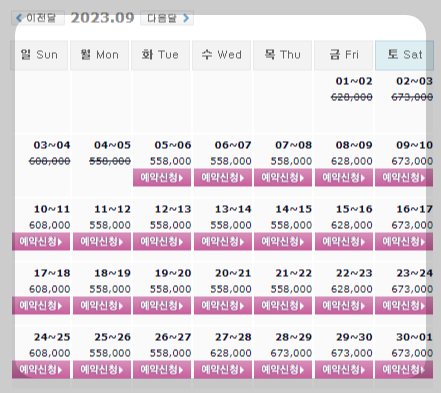Click the 673,000 price under 23~24
Screen dimensions: 441x393
(412, 289)
